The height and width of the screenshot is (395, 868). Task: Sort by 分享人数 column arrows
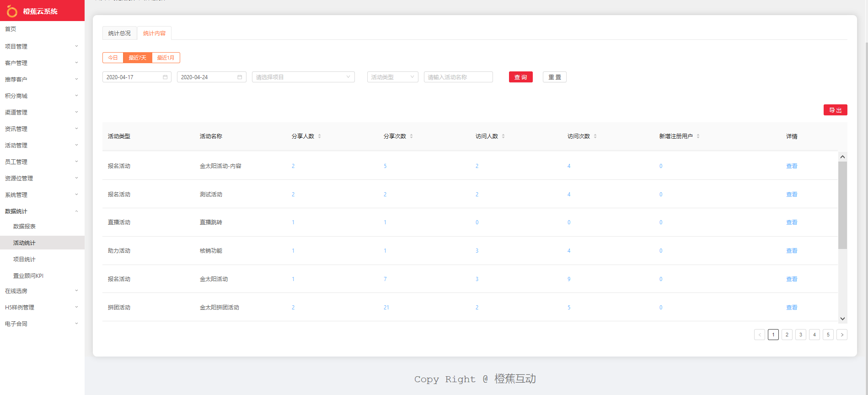[x=319, y=136]
